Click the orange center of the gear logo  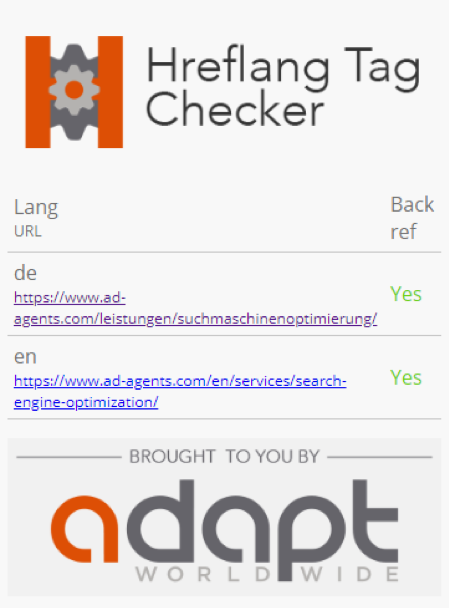coord(74,90)
